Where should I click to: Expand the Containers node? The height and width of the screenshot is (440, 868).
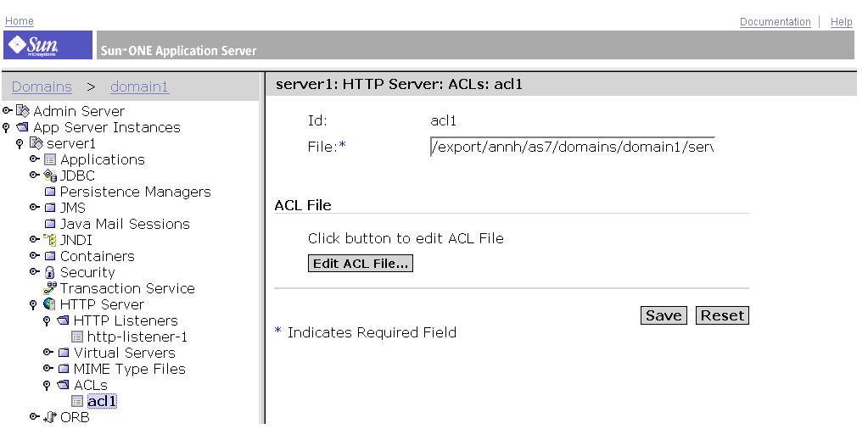click(x=34, y=256)
